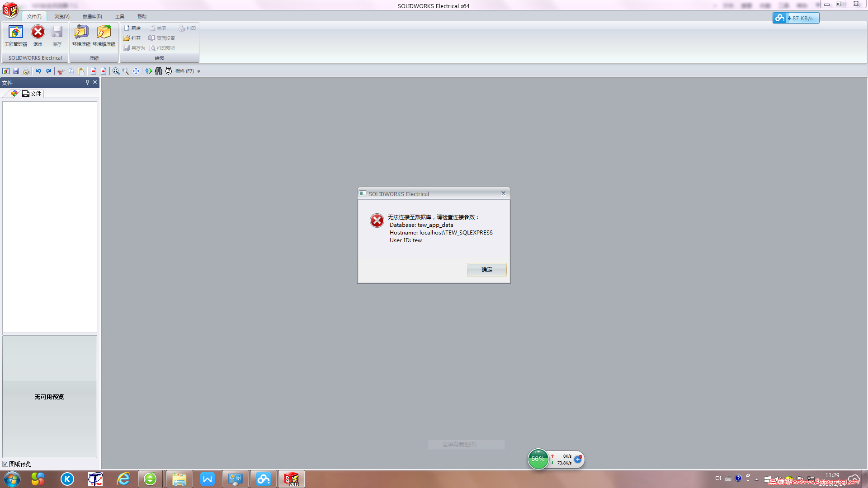
Task: Expand the quick toolbar customize dropdown arrow
Action: [198, 71]
